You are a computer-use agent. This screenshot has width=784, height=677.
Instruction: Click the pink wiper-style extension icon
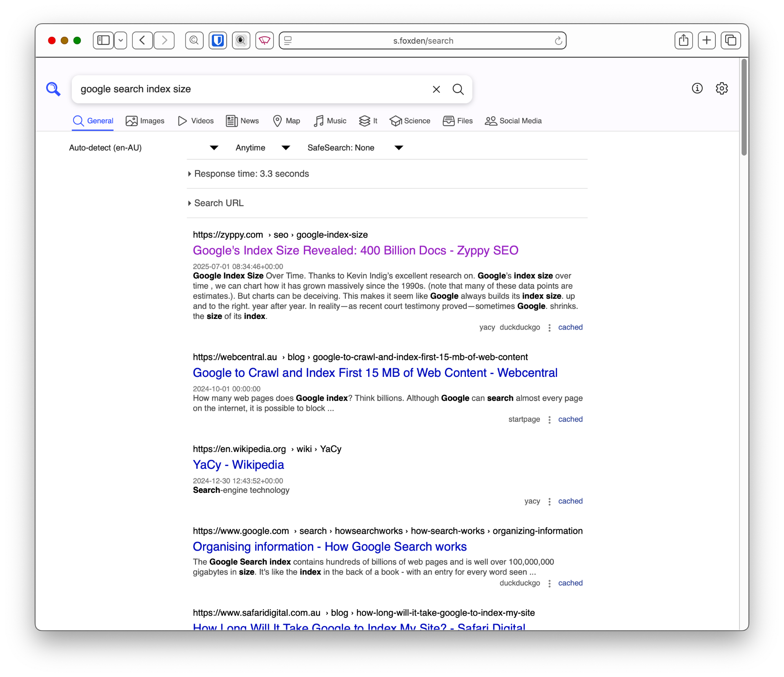264,40
